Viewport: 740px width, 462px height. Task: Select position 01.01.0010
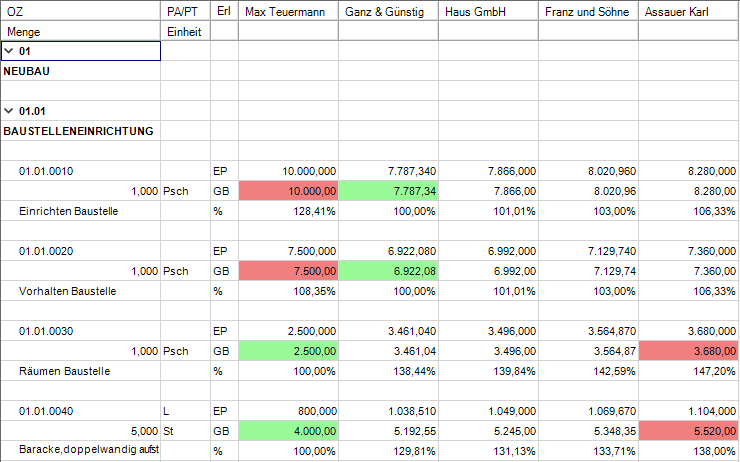point(46,171)
